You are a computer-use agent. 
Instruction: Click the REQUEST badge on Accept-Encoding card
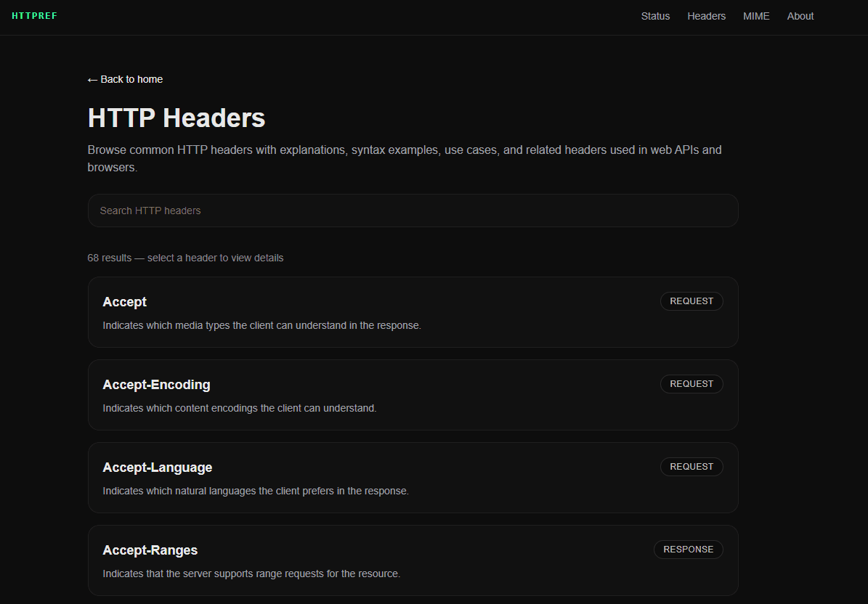coord(691,384)
